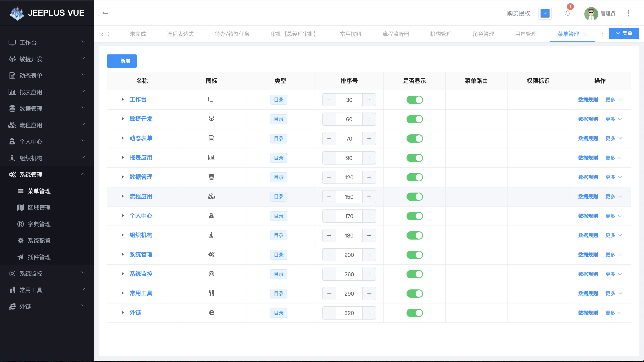Click the 新增 button to add a menu

click(x=121, y=61)
